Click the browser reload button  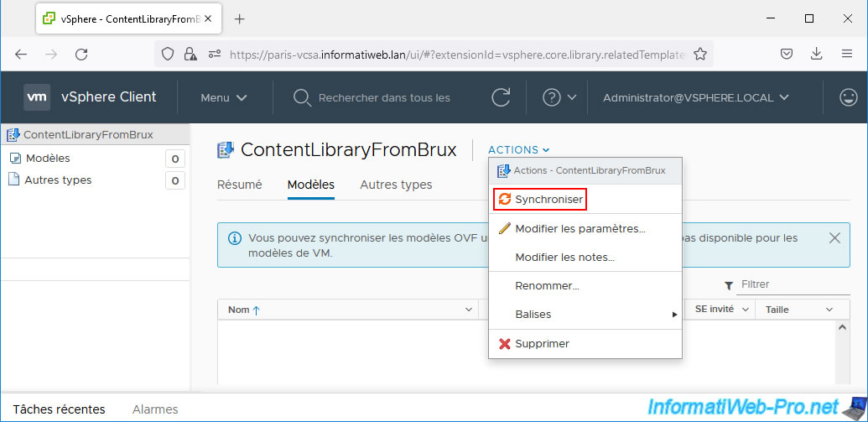tap(81, 55)
